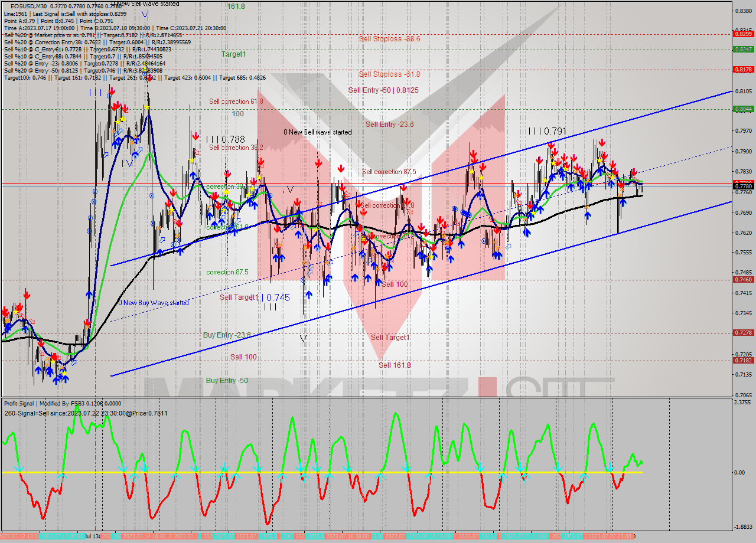Click the green 'correction 87.5' label
756x543 pixels.
227,272
